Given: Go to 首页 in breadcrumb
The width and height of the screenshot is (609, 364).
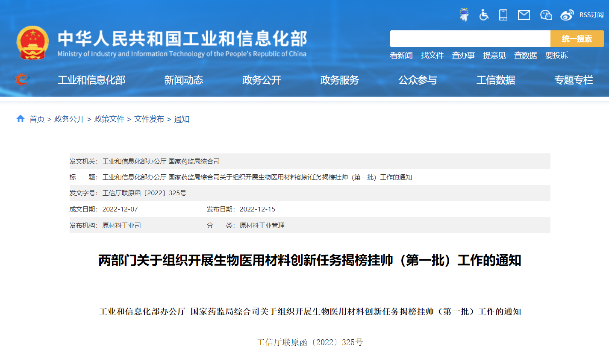Looking at the screenshot, I should click(37, 119).
